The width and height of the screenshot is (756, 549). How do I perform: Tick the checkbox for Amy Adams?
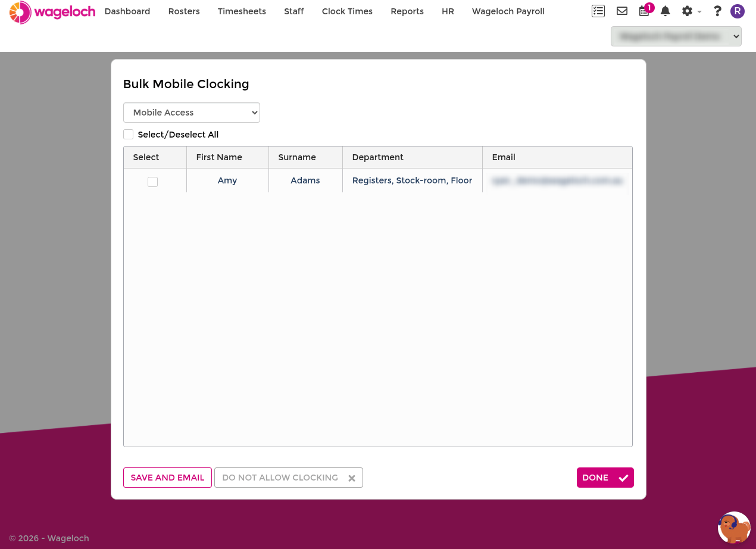pos(153,182)
